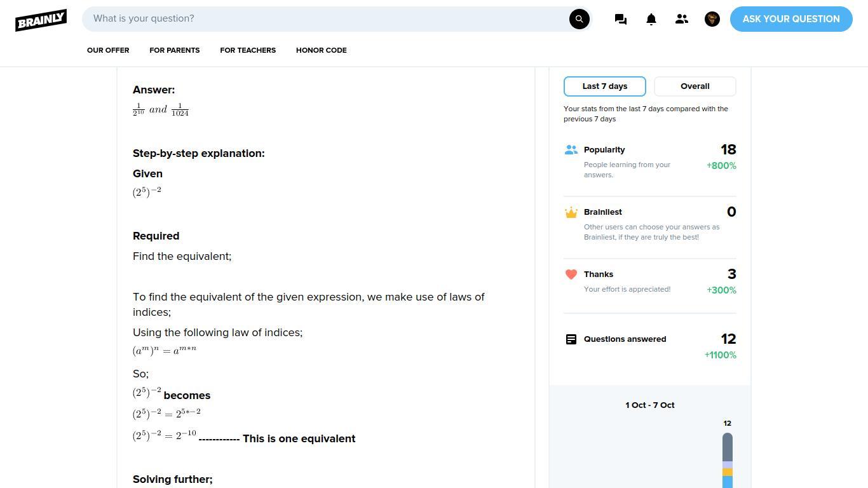Click the Popularity stat value 18
The image size is (868, 488).
point(728,150)
